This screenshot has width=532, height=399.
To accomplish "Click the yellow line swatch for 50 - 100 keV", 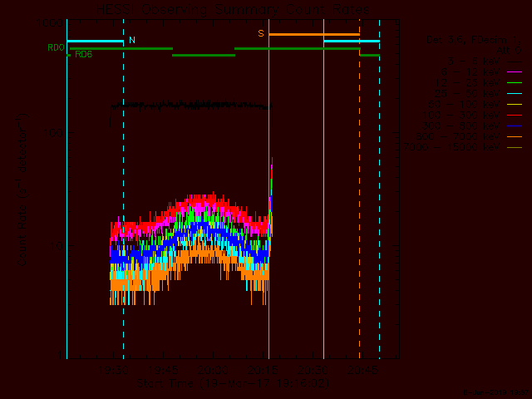I will click(515, 105).
